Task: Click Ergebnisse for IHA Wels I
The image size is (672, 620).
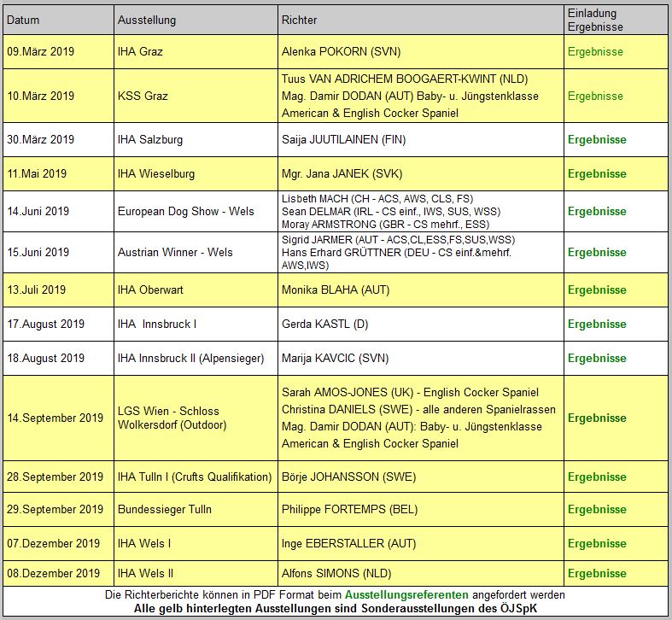Action: pyautogui.click(x=597, y=543)
